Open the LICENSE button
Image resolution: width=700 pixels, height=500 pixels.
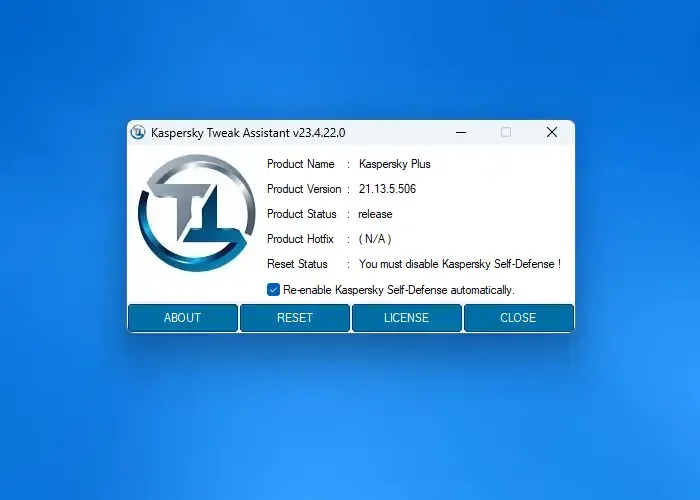[x=407, y=318]
